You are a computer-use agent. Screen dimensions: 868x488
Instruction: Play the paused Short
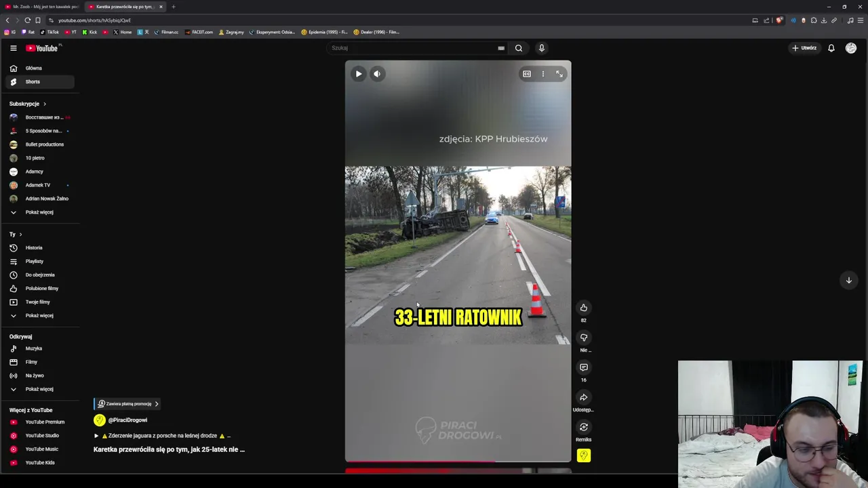(358, 74)
